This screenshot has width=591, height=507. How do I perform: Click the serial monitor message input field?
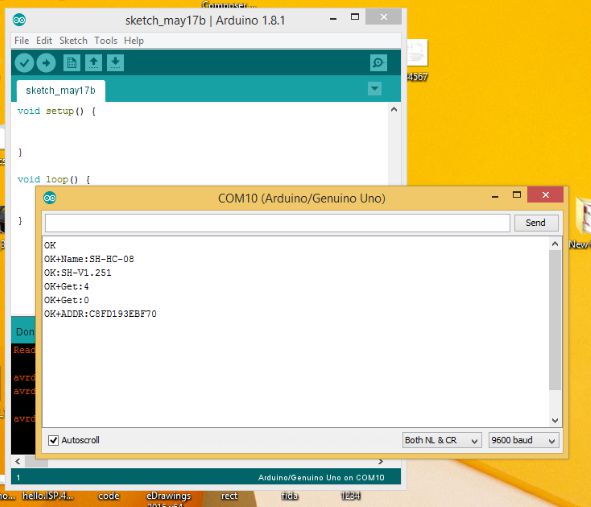277,223
